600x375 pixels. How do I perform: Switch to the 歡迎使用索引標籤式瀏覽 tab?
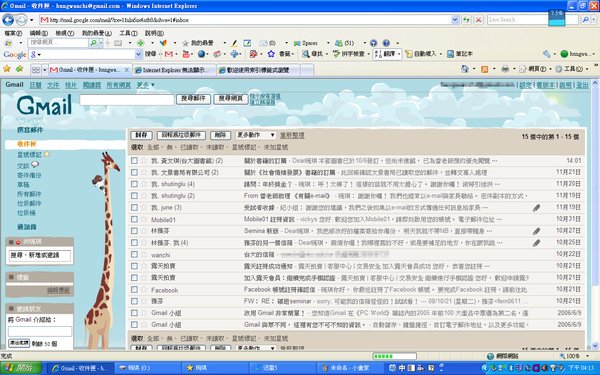pyautogui.click(x=259, y=70)
